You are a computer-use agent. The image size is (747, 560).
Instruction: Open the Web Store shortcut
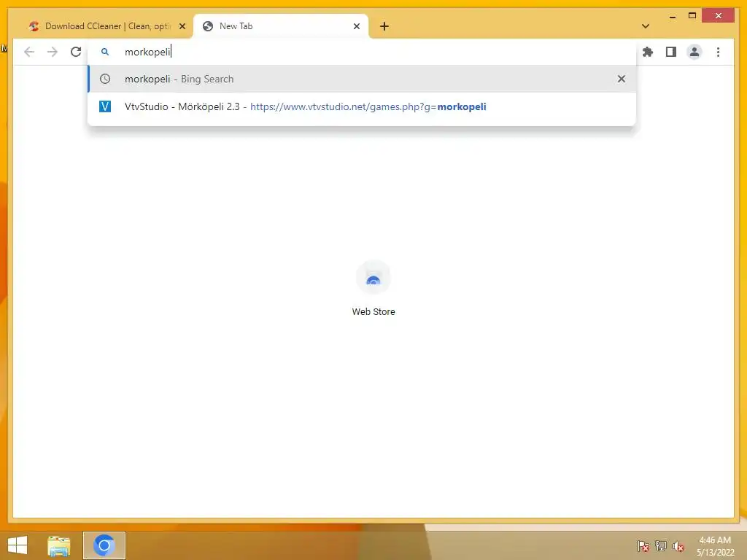(x=373, y=289)
